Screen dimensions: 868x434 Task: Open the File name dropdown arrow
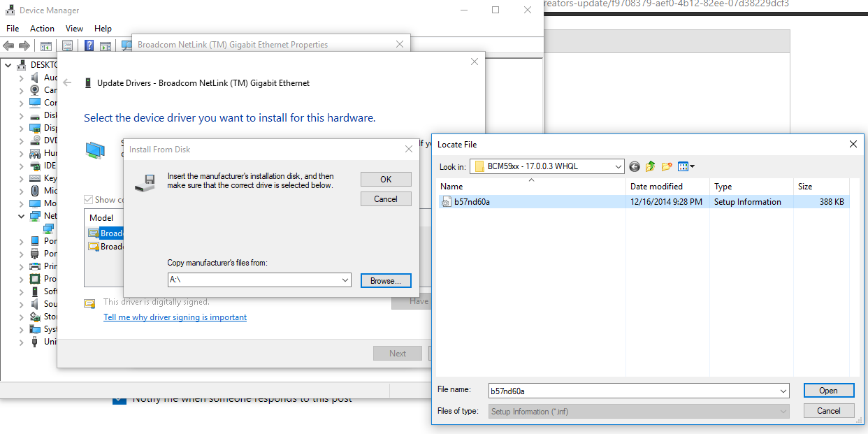pos(783,391)
